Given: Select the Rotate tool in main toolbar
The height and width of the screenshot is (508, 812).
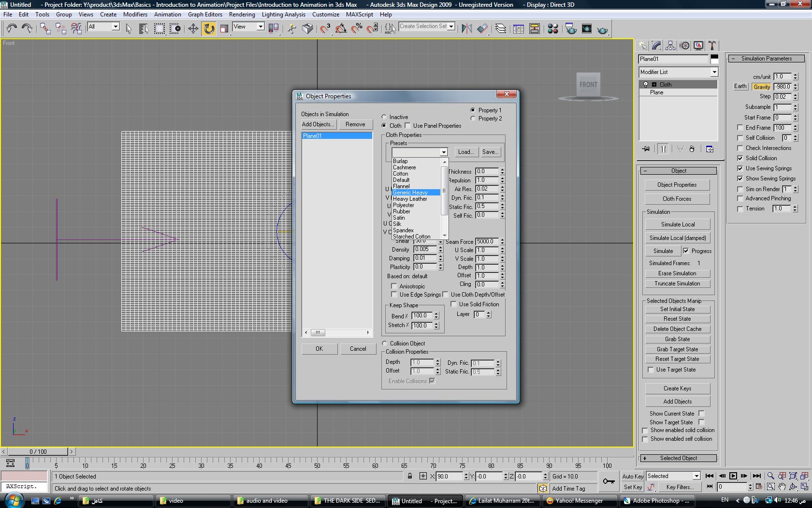Looking at the screenshot, I should tap(209, 29).
